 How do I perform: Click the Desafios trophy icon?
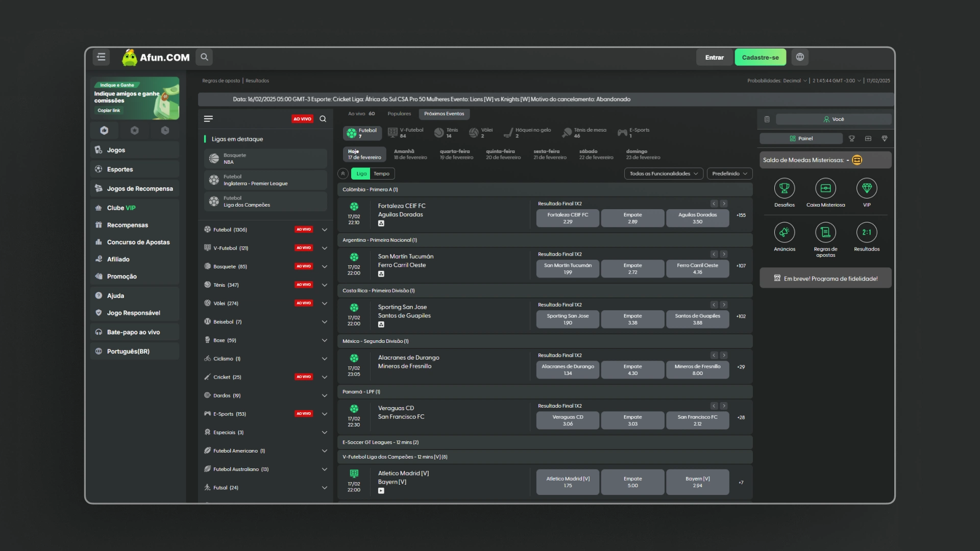(785, 188)
